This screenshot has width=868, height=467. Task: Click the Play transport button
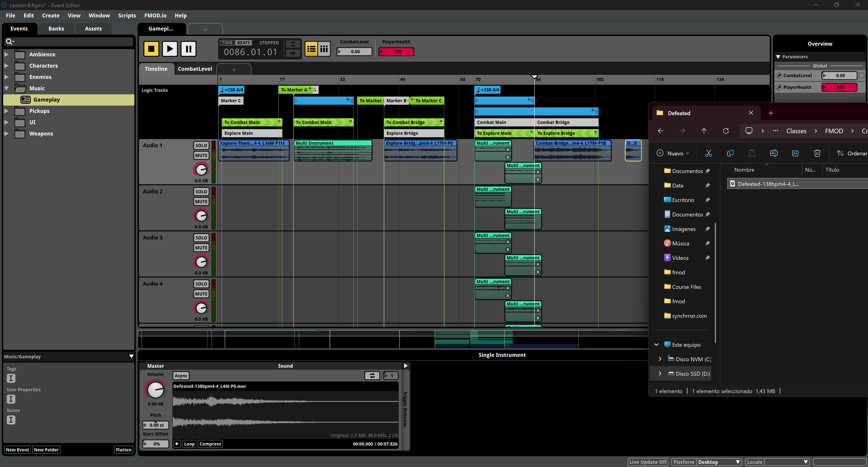[170, 49]
